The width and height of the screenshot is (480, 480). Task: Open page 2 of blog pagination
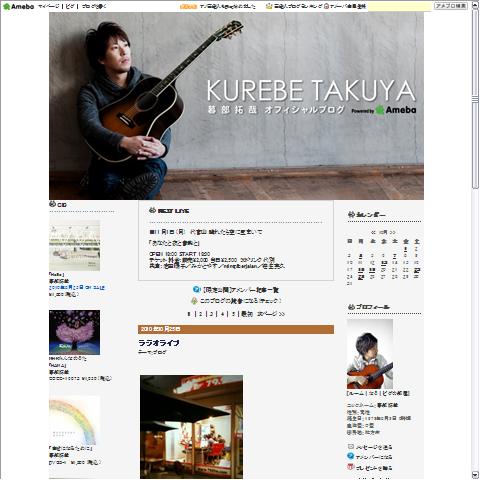(x=200, y=314)
